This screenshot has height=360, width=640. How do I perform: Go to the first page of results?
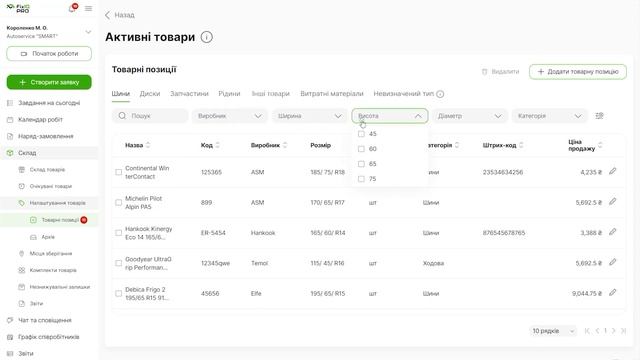coord(587,331)
